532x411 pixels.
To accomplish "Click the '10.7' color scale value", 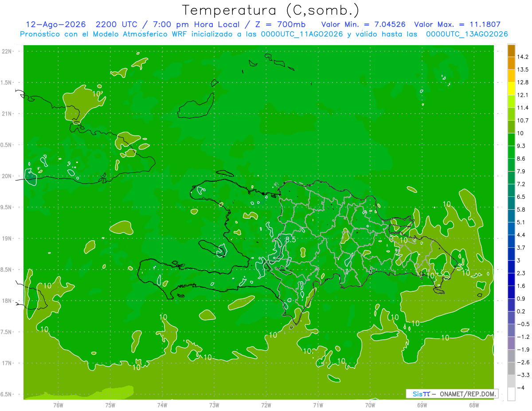I will click(523, 121).
